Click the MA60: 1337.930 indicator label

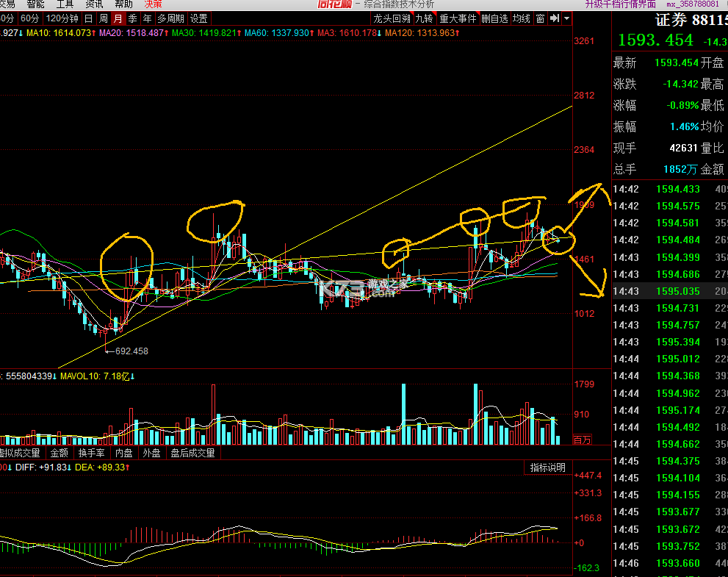[x=279, y=33]
